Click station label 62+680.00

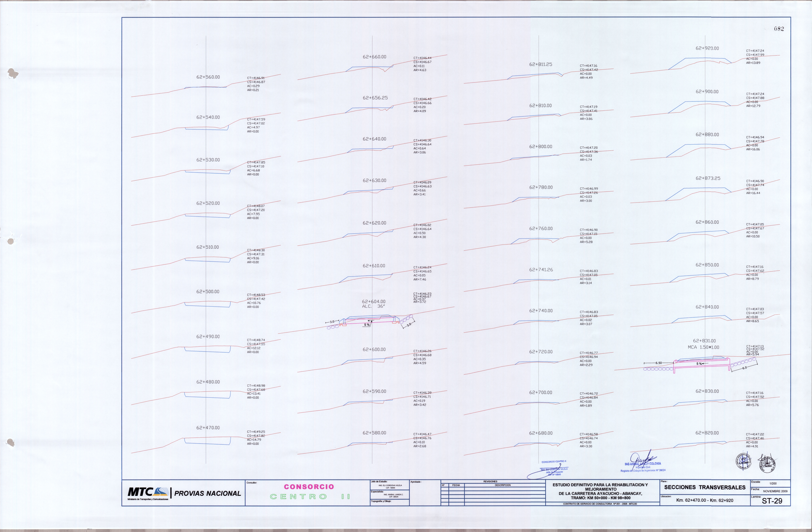click(541, 433)
